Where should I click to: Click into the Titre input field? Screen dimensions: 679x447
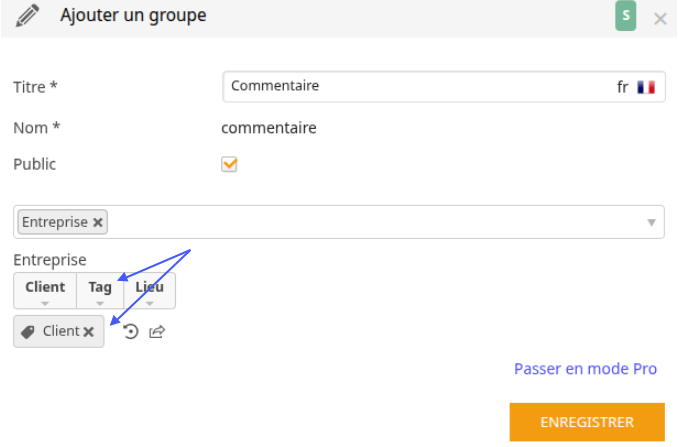pyautogui.click(x=416, y=87)
